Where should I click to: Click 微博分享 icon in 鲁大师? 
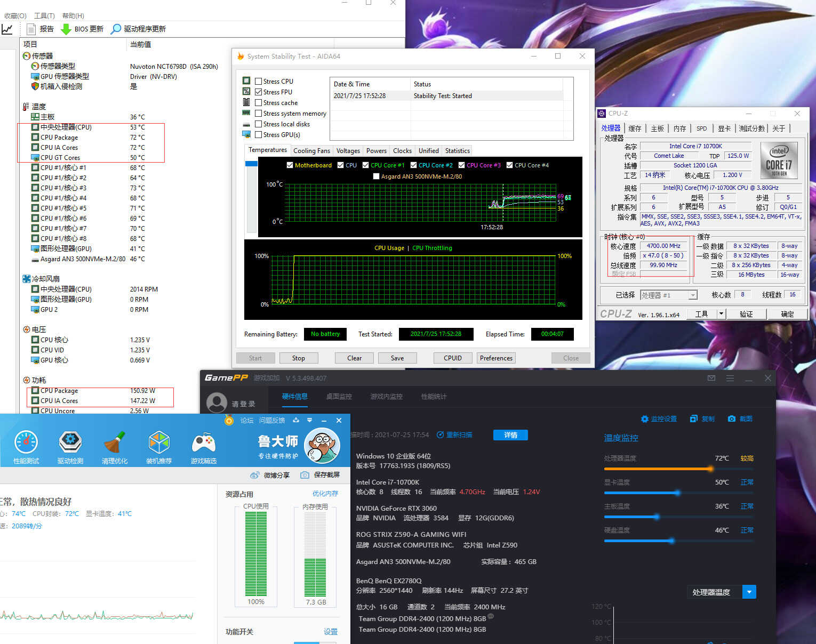[255, 475]
